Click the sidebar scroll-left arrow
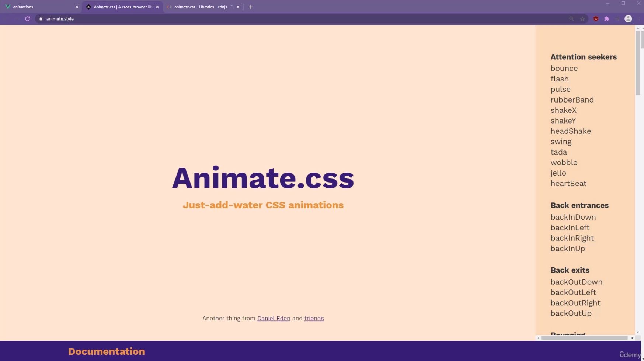644x361 pixels. click(x=538, y=338)
